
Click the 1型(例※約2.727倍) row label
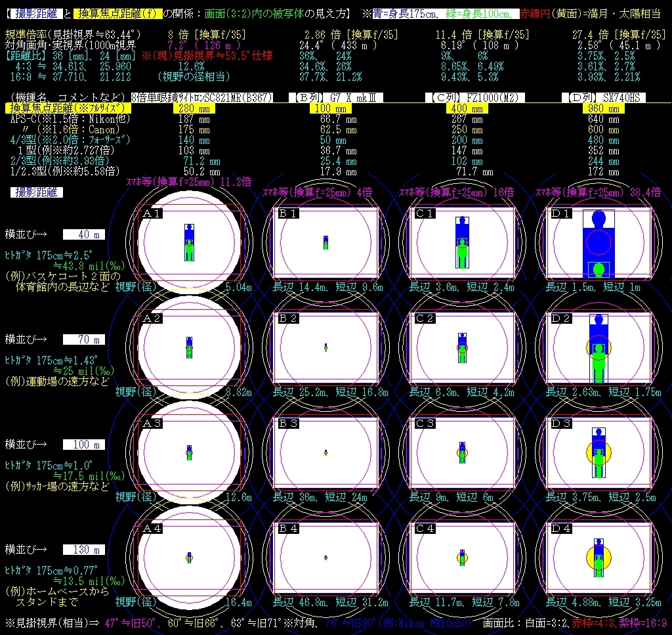(x=66, y=150)
